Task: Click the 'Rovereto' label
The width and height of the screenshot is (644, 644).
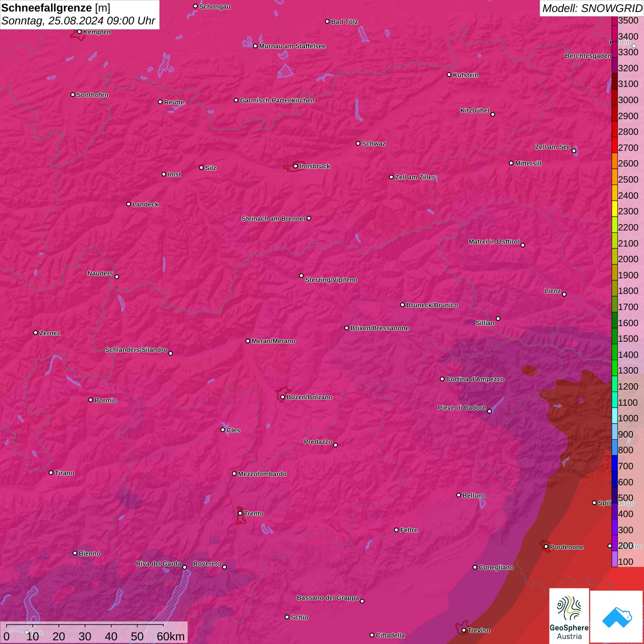Action: point(207,563)
